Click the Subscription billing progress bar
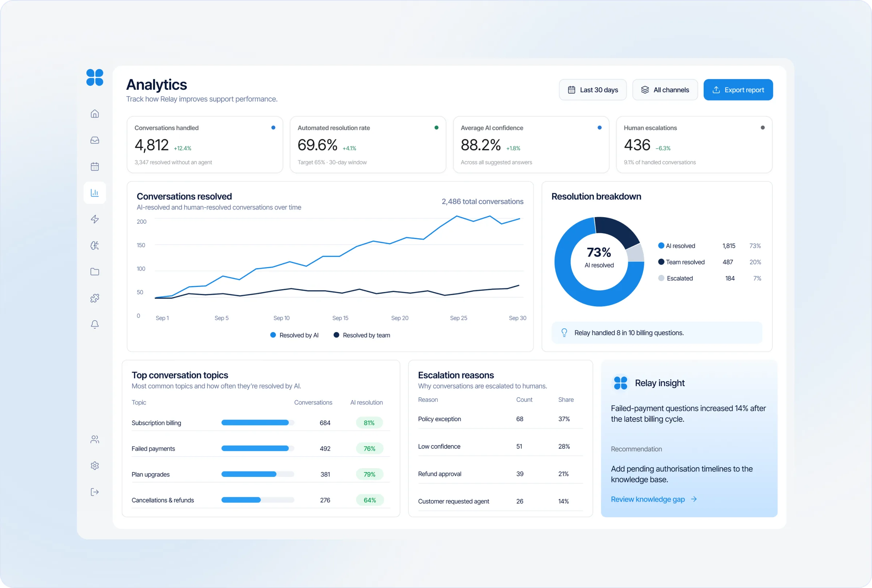872x588 pixels. (258, 423)
